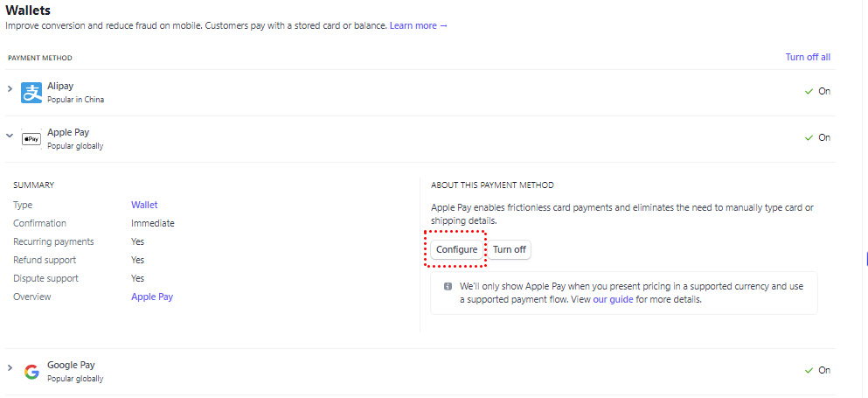The width and height of the screenshot is (868, 398).
Task: Click the Apple Pay logo icon
Action: 31,138
